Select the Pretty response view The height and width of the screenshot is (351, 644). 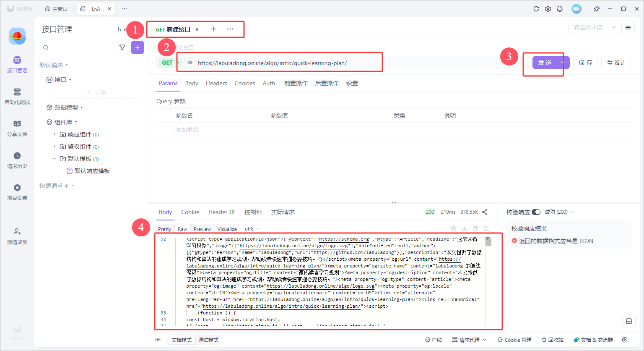164,229
